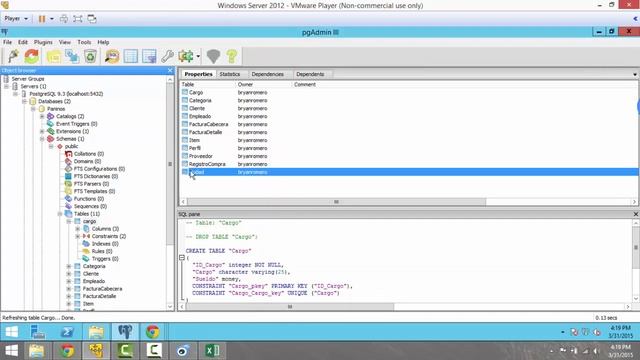
Task: Open the maintenance wrench icon
Action: [x=167, y=56]
